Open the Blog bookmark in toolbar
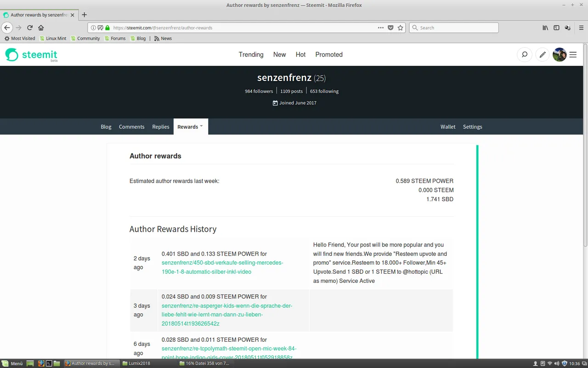588x368 pixels. (138, 38)
